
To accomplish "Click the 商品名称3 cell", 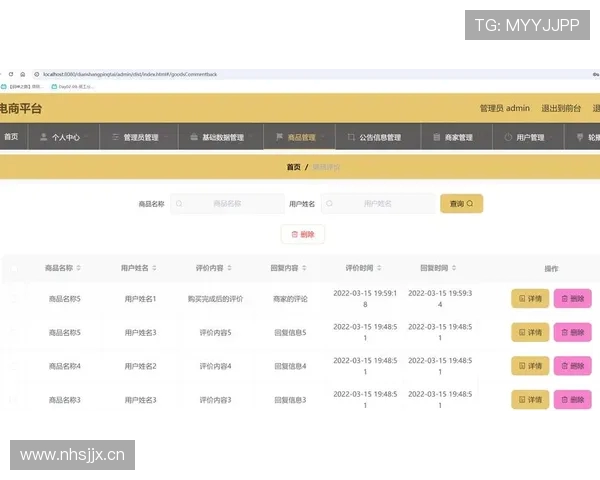I will [x=65, y=400].
